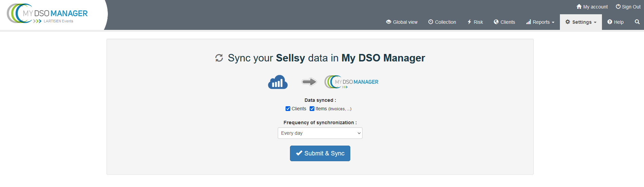Click the home icon beside My account
The height and width of the screenshot is (187, 644).
pyautogui.click(x=579, y=6)
